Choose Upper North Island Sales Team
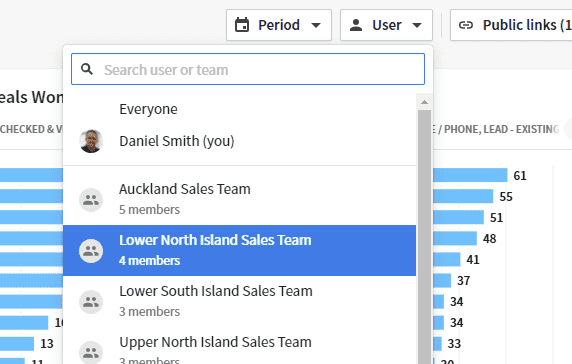The width and height of the screenshot is (572, 364). point(239,346)
